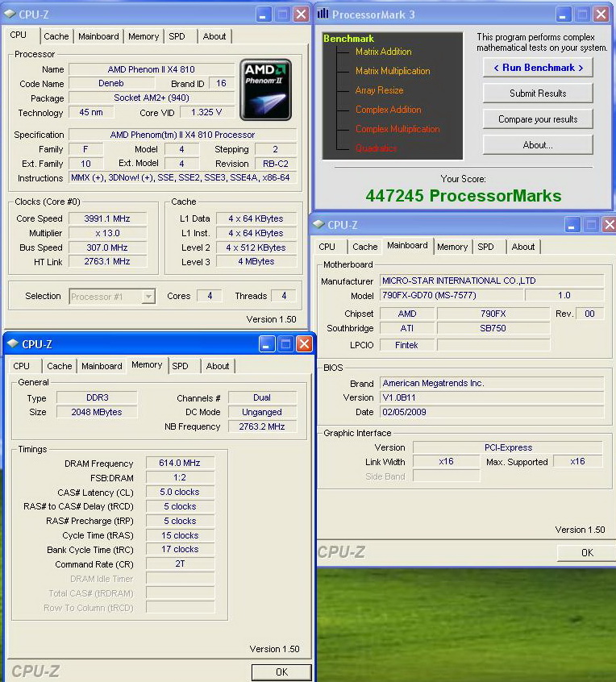
Task: Click the Core Speed value 3991.1 MHz
Action: (x=107, y=218)
